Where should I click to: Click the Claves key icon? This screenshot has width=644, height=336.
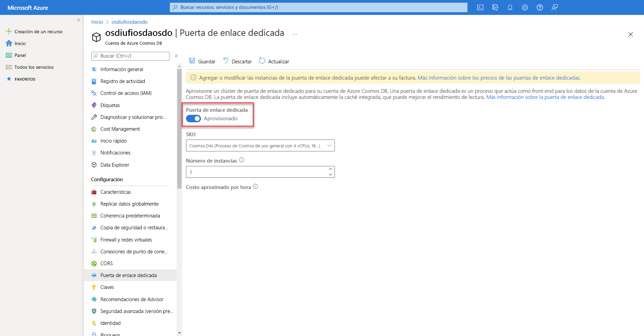coord(94,287)
